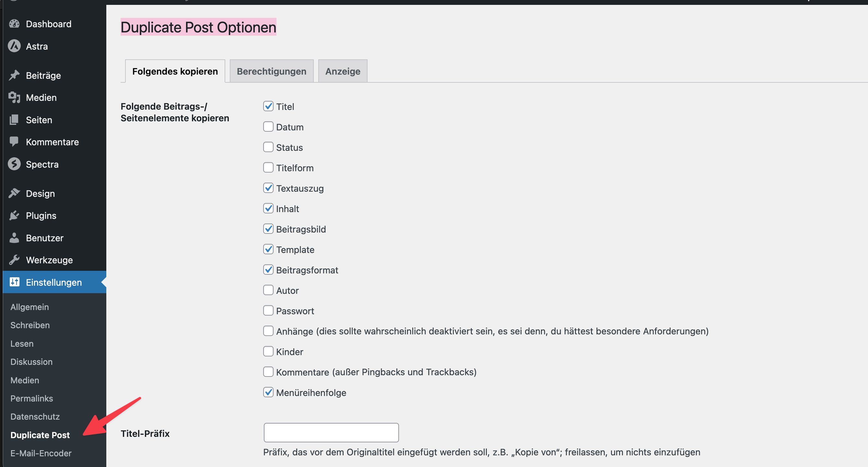
Task: Click the Design paintbrush icon
Action: click(14, 193)
